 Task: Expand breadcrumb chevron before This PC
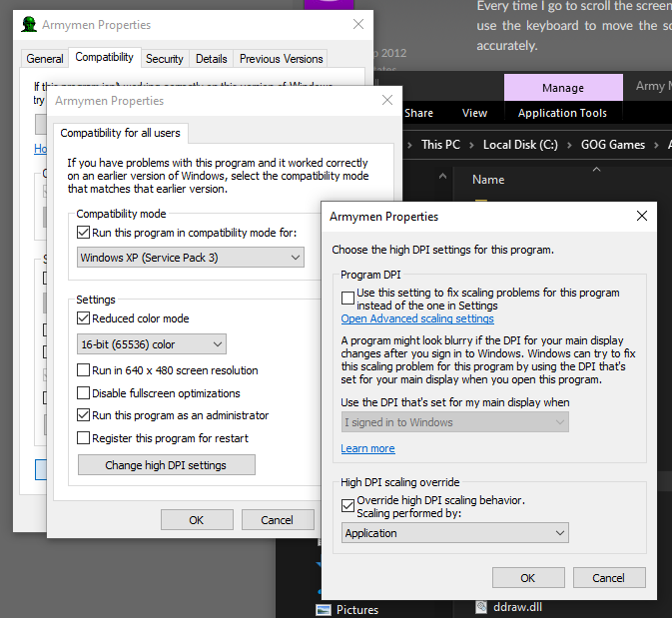409,145
